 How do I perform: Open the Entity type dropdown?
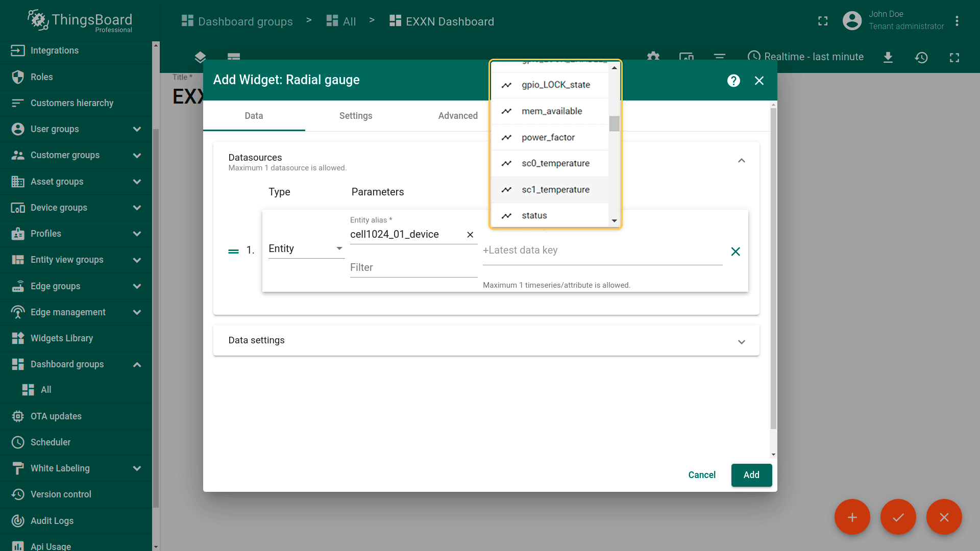(x=305, y=248)
